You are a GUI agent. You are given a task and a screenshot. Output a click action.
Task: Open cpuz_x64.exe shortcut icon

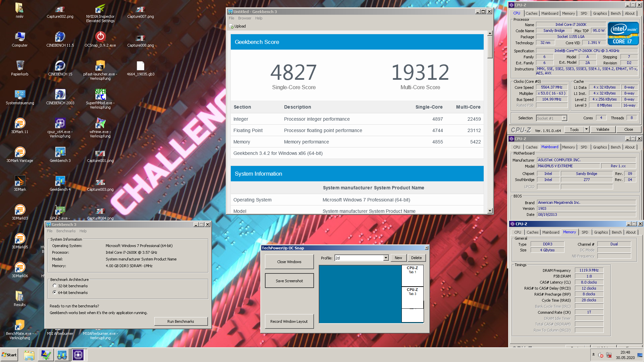60,128
